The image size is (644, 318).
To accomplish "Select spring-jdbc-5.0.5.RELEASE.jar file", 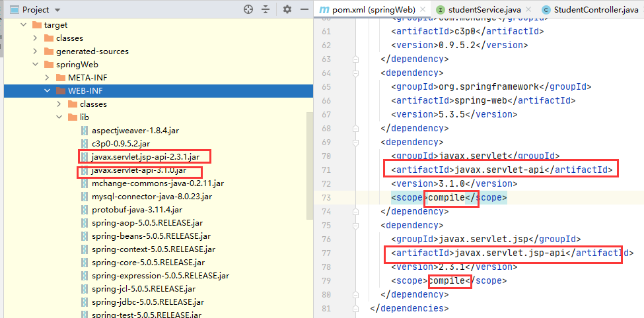I will click(148, 302).
